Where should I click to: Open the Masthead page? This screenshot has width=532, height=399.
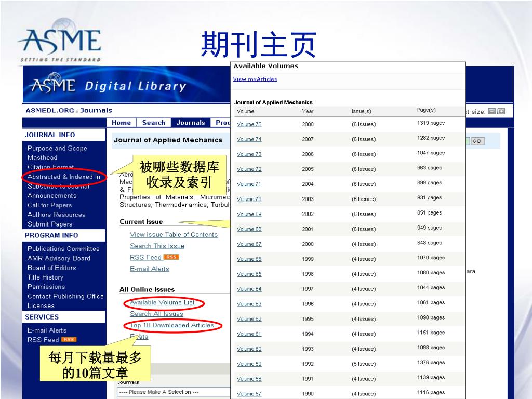tap(43, 158)
